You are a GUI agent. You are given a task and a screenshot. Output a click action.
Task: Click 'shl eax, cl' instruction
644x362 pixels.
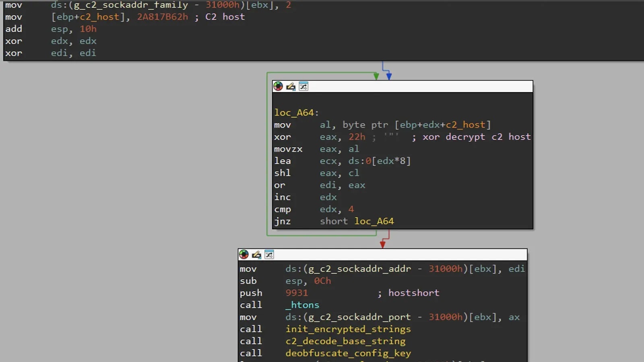tap(317, 173)
